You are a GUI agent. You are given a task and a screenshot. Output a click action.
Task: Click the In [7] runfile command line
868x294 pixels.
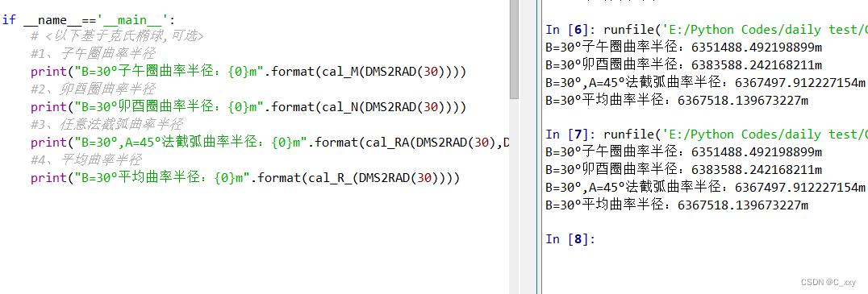(x=707, y=135)
